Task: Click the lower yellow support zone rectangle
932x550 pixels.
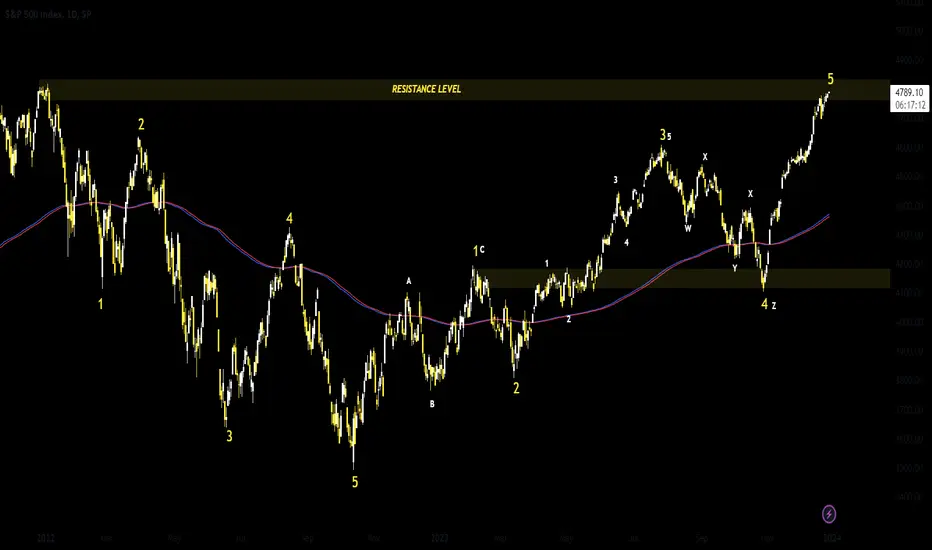Action: tap(682, 279)
